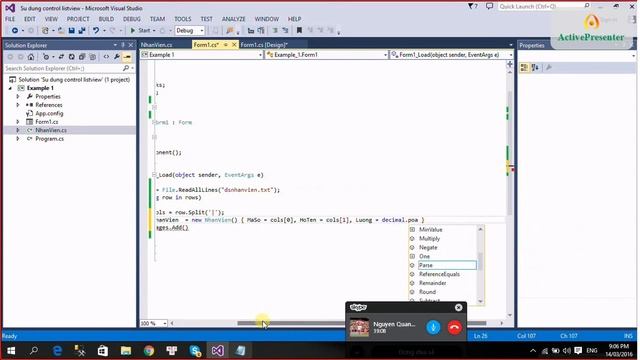Click Home icon in Solution Explorer toolbar
This screenshot has height=360, width=640.
point(31,57)
